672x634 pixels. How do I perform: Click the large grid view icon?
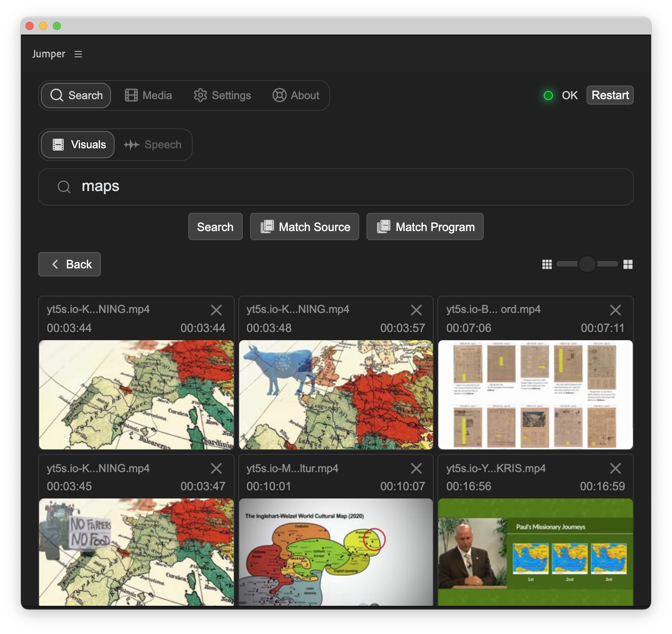click(628, 264)
